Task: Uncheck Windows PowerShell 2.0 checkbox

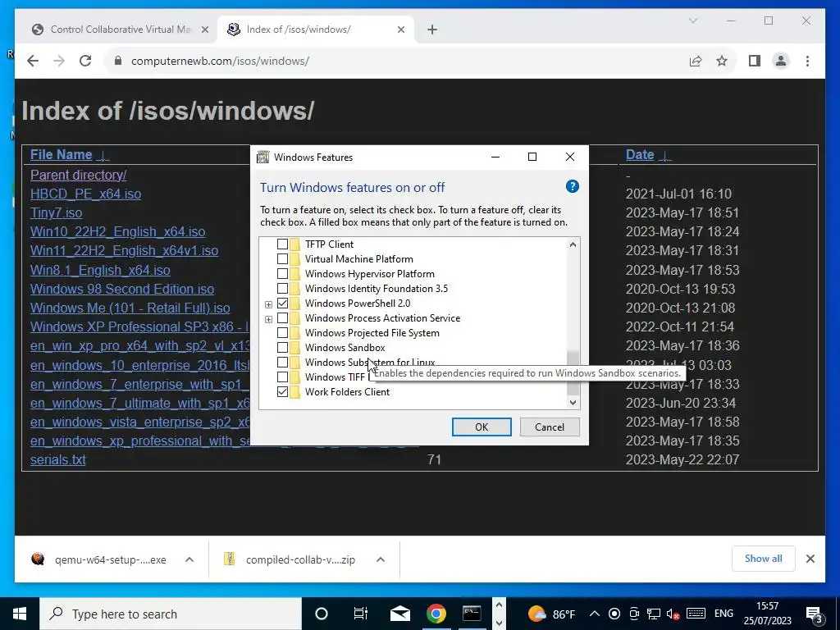Action: point(282,304)
